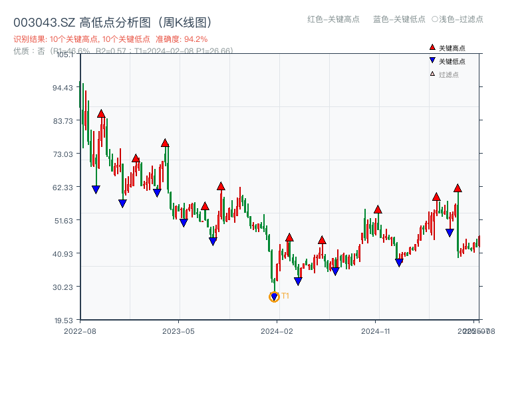Screen dimensions: 532x399
Task: Click the orange T1 text label
Action: [x=285, y=296]
